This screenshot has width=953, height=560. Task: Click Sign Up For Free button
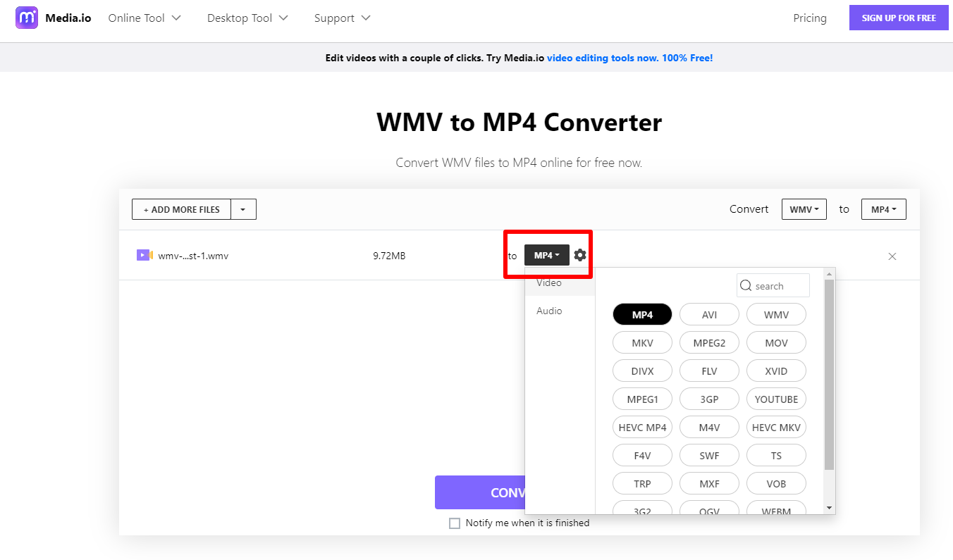[899, 18]
